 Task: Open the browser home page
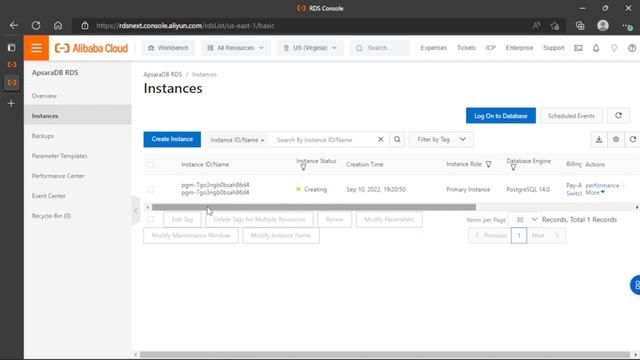point(58,26)
